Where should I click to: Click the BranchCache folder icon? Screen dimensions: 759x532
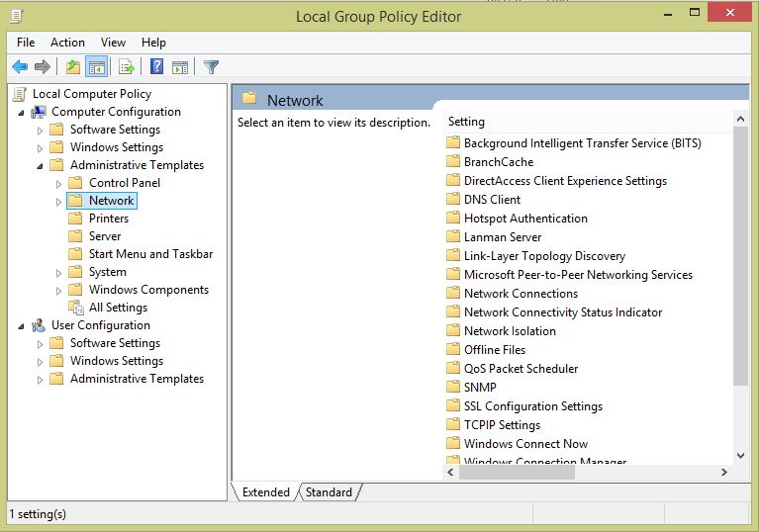(x=453, y=161)
